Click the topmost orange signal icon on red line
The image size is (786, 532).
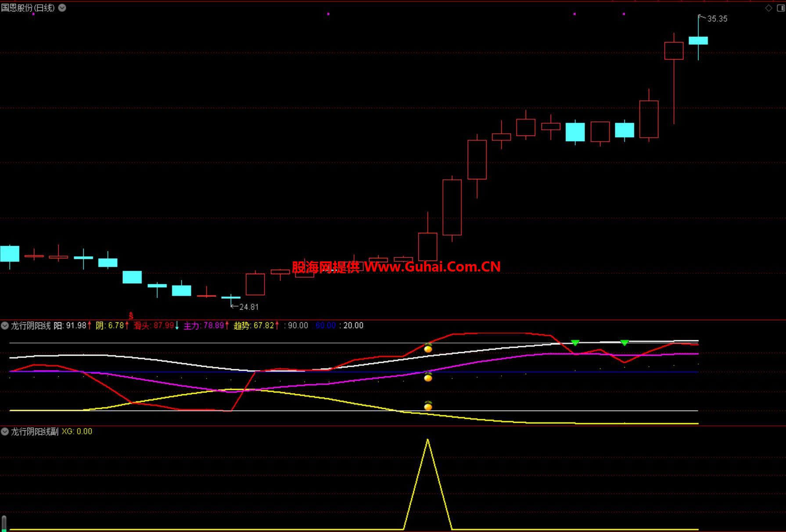pos(428,348)
